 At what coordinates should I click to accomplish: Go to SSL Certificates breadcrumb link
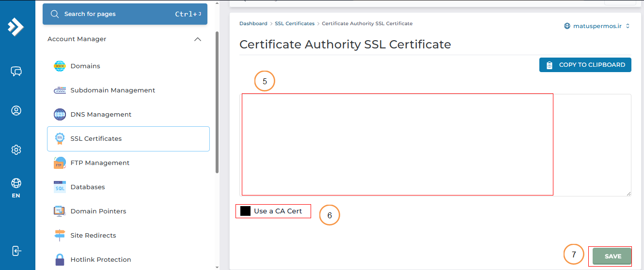click(295, 23)
